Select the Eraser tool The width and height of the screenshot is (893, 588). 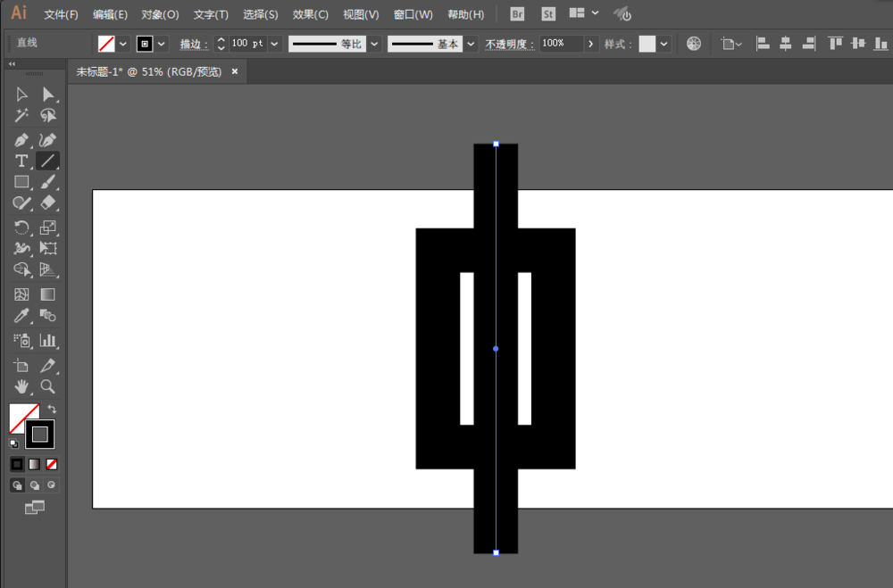coord(48,203)
